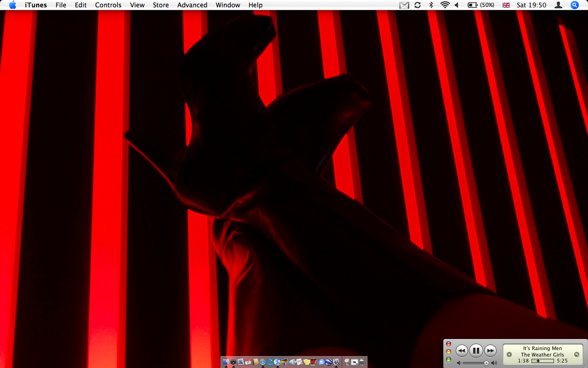Screen dimensions: 588x368
Task: Open iChat blue bubble icon in Dock
Action: [x=322, y=362]
